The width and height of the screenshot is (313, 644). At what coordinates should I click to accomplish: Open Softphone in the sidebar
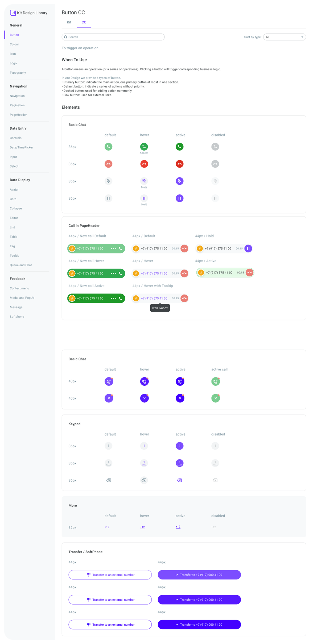[17, 317]
